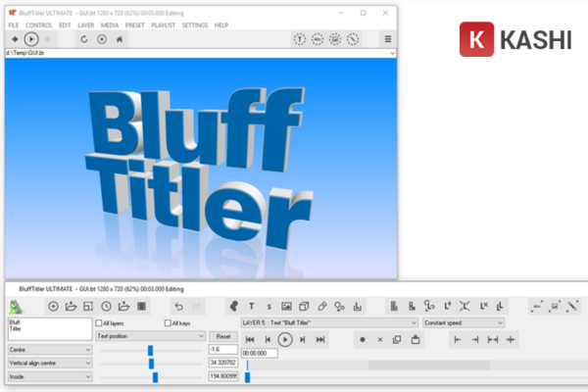Add a scroller layer with S icon
588x392 pixels.
click(269, 307)
